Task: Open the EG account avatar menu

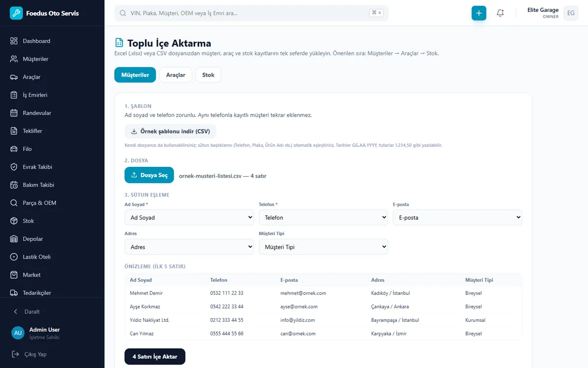Action: (x=571, y=13)
